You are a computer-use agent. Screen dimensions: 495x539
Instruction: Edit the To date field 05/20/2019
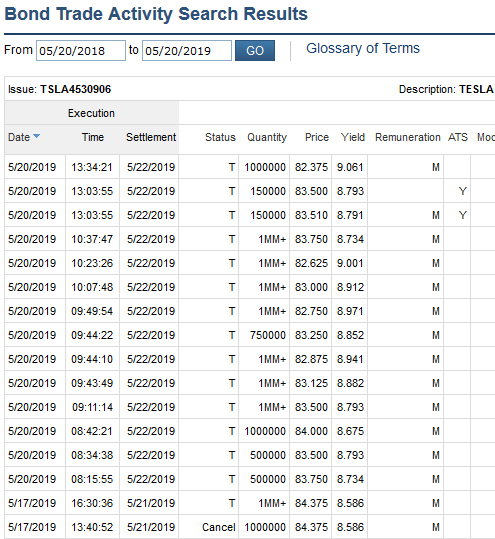tap(187, 51)
